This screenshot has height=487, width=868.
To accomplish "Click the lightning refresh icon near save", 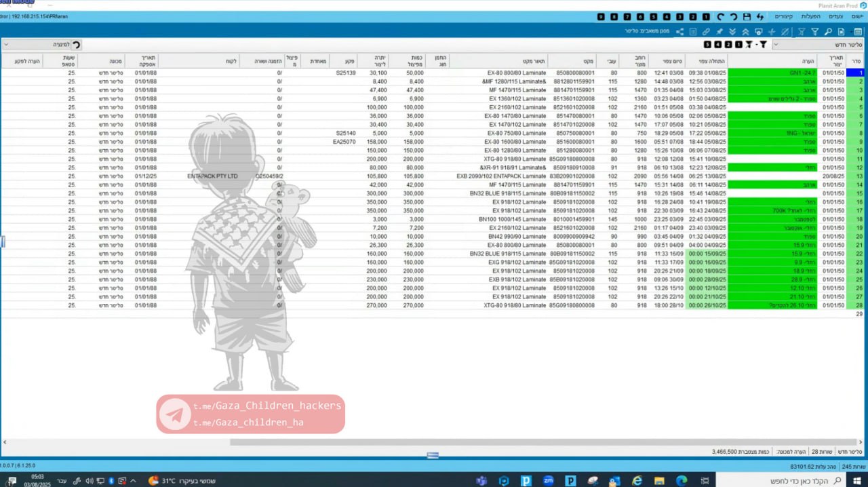I will 760,16.
